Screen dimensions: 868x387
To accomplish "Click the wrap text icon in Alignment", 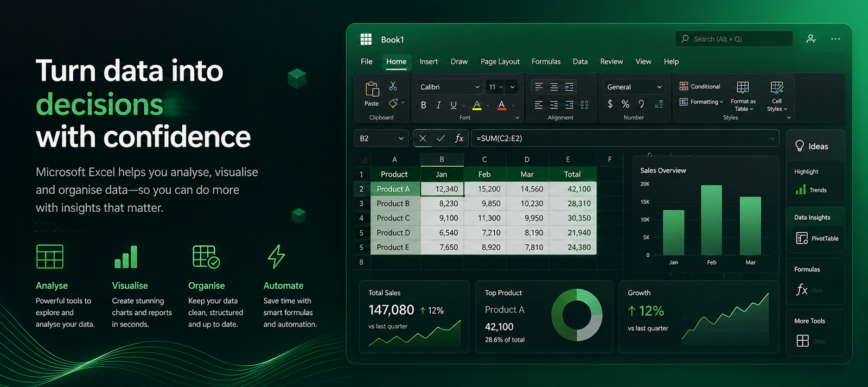I will (569, 87).
